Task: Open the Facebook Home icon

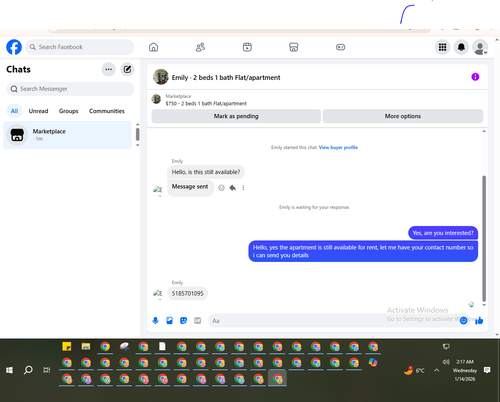Action: (x=153, y=47)
